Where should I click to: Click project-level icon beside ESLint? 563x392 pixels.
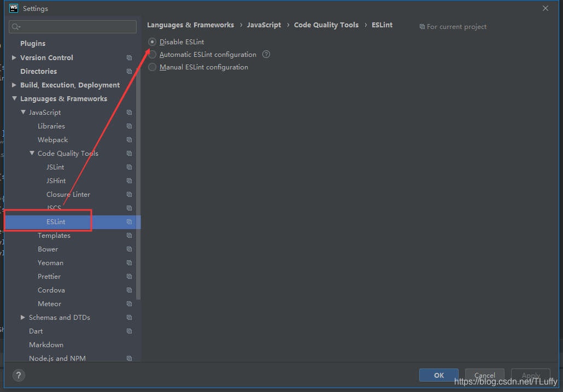tap(129, 222)
